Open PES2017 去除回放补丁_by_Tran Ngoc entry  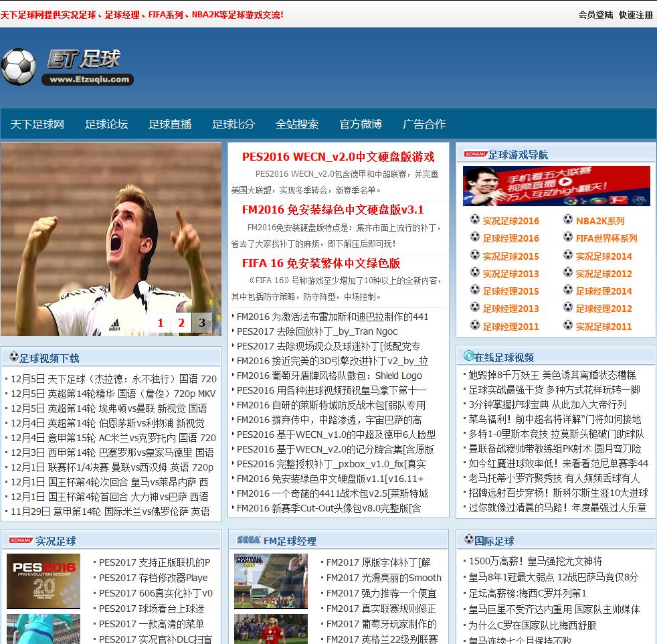(x=317, y=331)
